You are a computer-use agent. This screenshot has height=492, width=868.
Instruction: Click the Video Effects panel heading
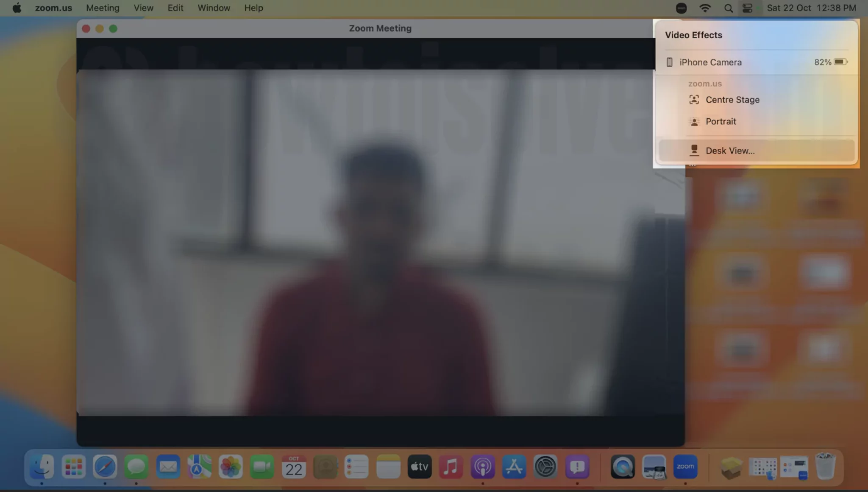click(693, 35)
